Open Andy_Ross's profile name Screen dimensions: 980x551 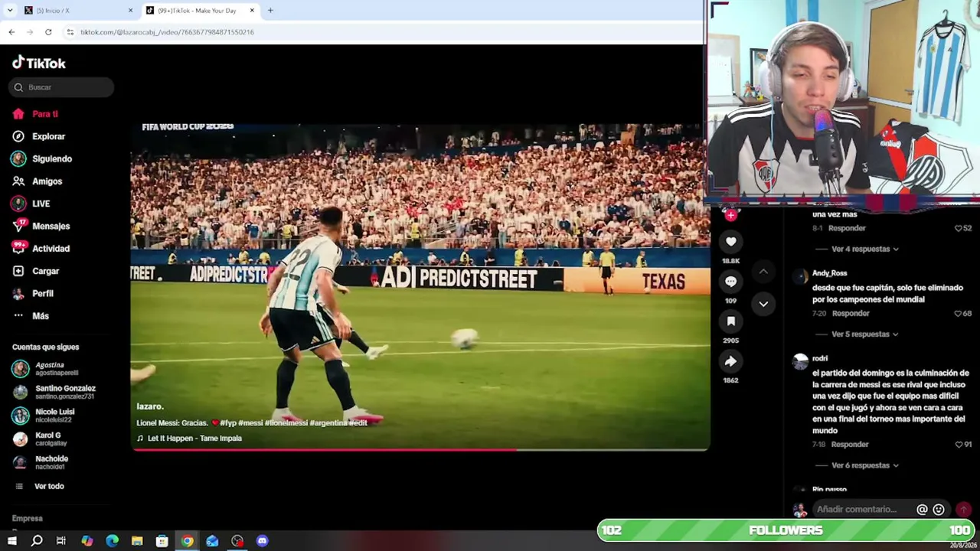click(x=829, y=273)
